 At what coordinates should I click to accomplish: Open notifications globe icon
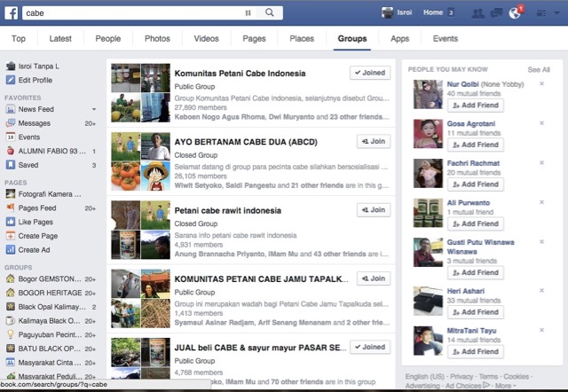click(x=515, y=13)
